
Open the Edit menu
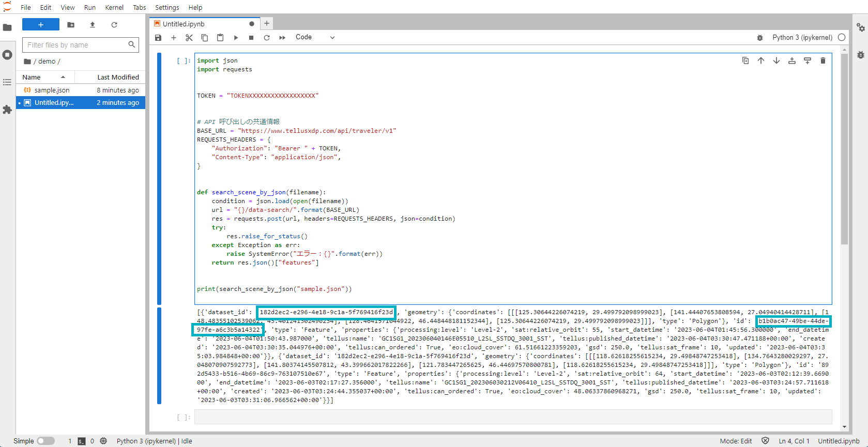coord(45,7)
